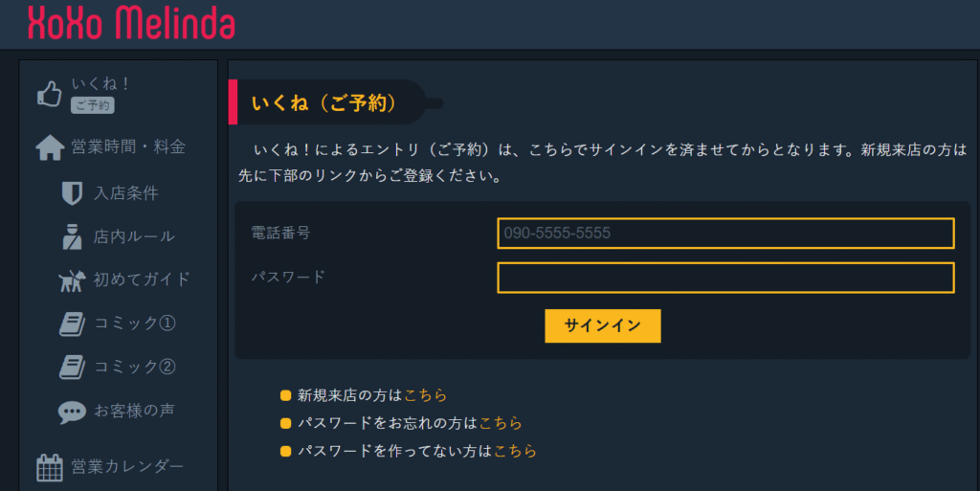Click the book icon beside コミック①
The image size is (980, 491).
[x=72, y=324]
